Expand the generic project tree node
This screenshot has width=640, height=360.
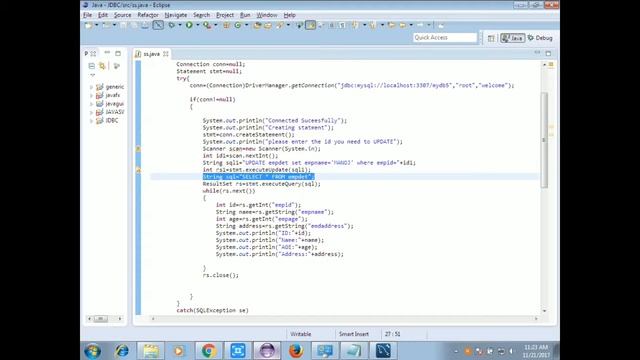click(91, 87)
